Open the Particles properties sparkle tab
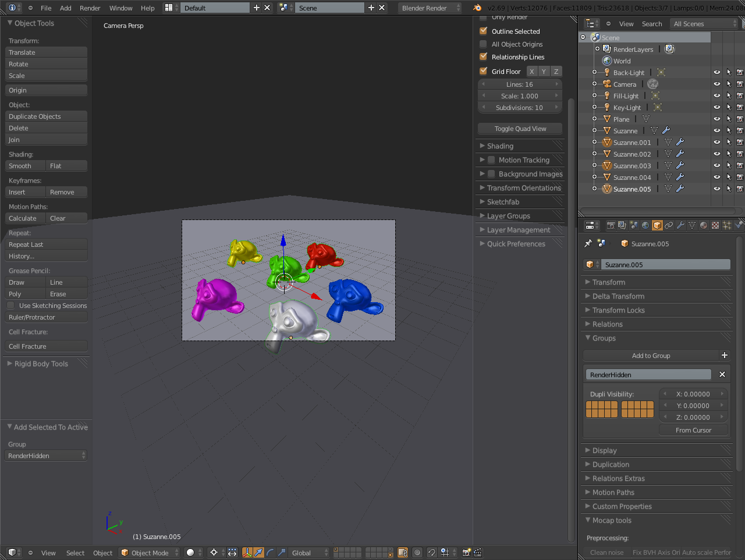Screen dimensions: 745x560 (727, 225)
